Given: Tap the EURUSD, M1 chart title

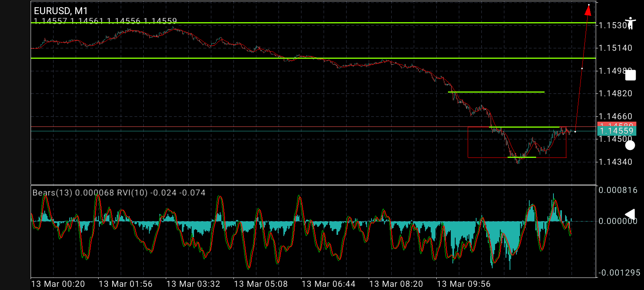Looking at the screenshot, I should pos(61,11).
